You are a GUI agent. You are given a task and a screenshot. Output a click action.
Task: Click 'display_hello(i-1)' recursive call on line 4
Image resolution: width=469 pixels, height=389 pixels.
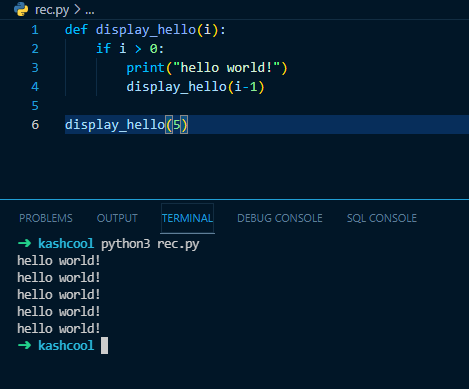tap(195, 87)
